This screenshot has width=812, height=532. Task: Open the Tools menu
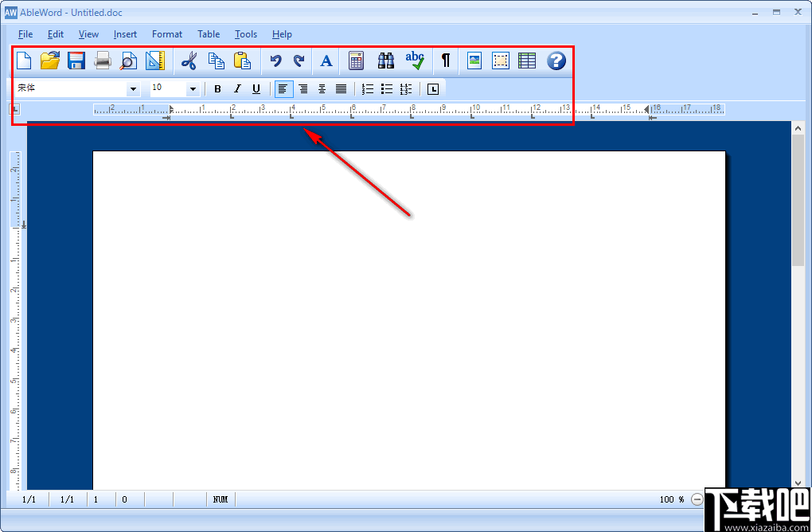click(246, 34)
